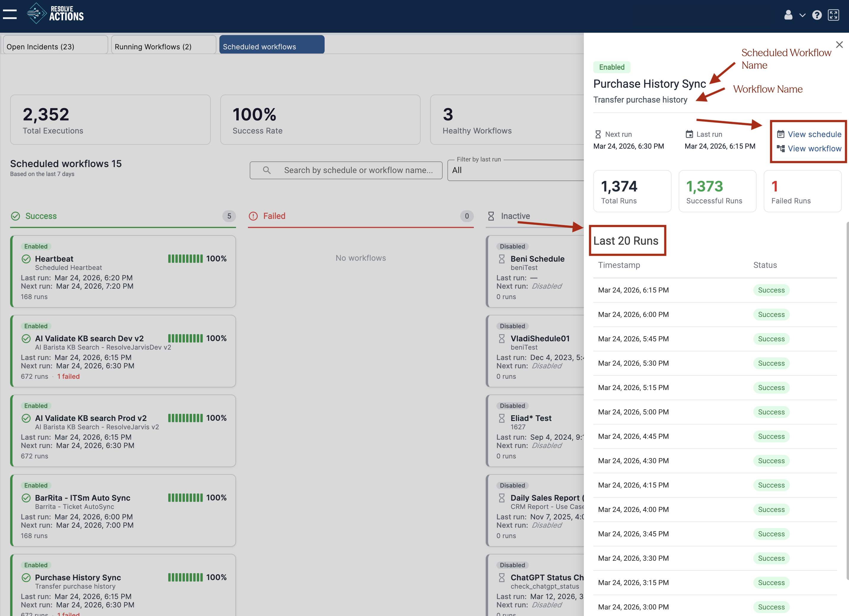Enter fullscreen using the expand icon
The height and width of the screenshot is (616, 849).
click(834, 15)
